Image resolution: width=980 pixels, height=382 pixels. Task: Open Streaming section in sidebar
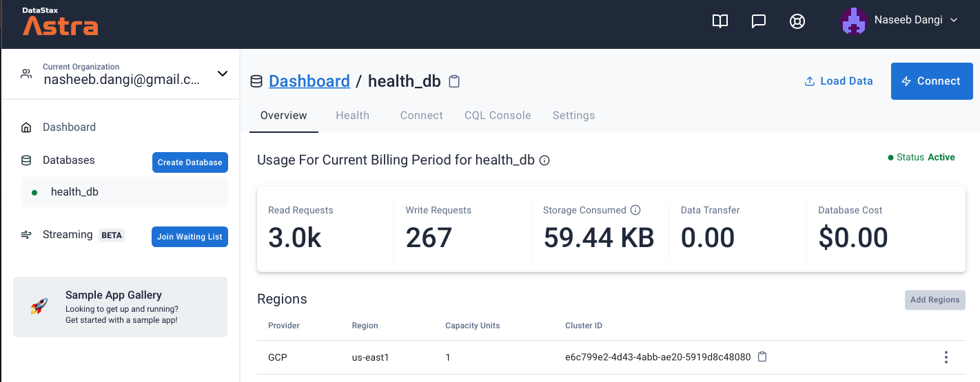tap(68, 235)
